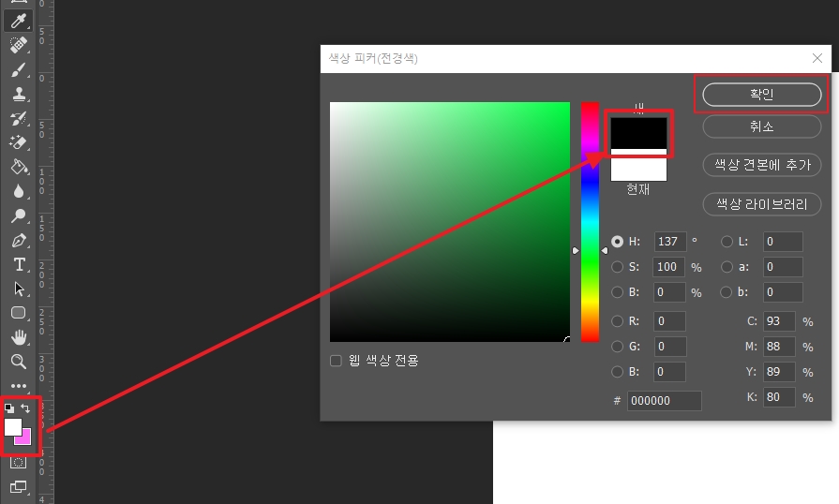Click the M field showing 88
The width and height of the screenshot is (839, 504).
click(x=779, y=347)
